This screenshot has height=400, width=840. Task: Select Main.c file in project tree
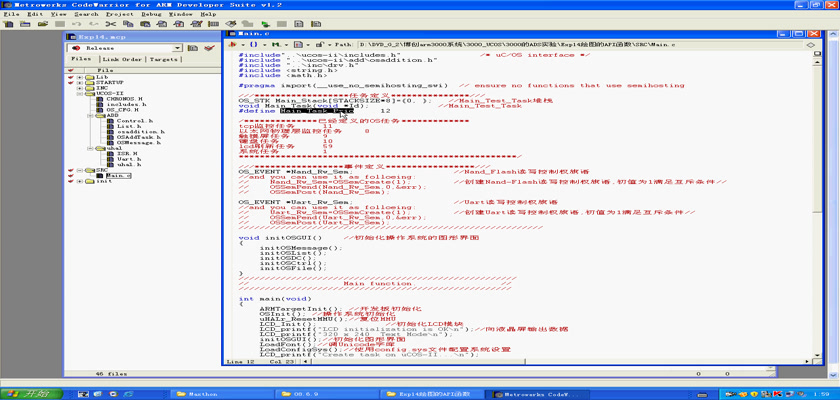pyautogui.click(x=118, y=176)
